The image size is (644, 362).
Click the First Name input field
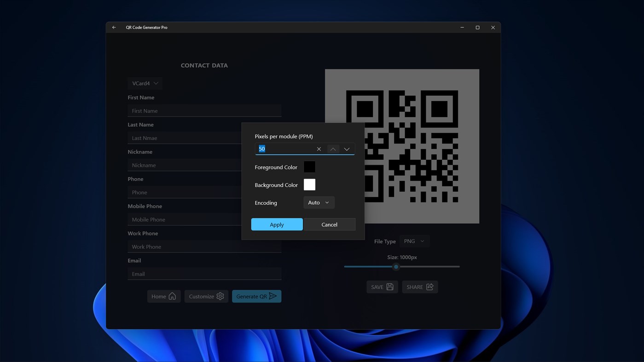click(x=204, y=111)
